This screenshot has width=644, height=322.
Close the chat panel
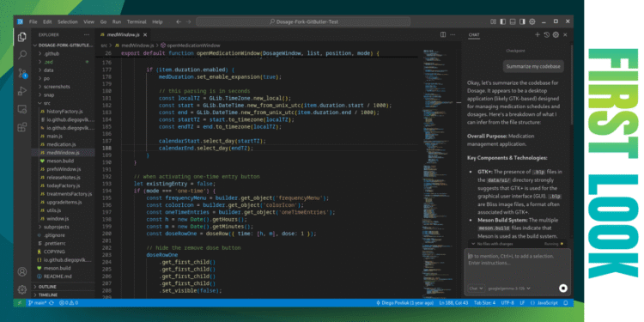coord(565,35)
